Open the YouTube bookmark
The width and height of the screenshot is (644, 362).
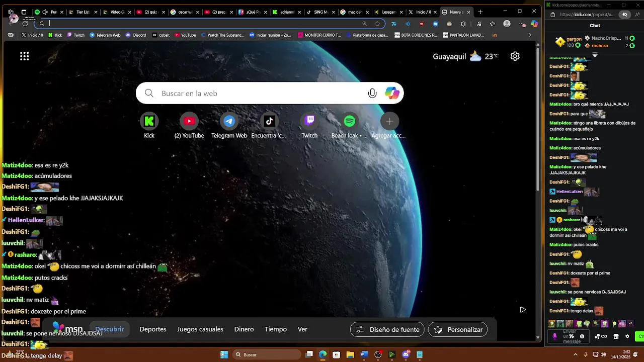pyautogui.click(x=185, y=35)
